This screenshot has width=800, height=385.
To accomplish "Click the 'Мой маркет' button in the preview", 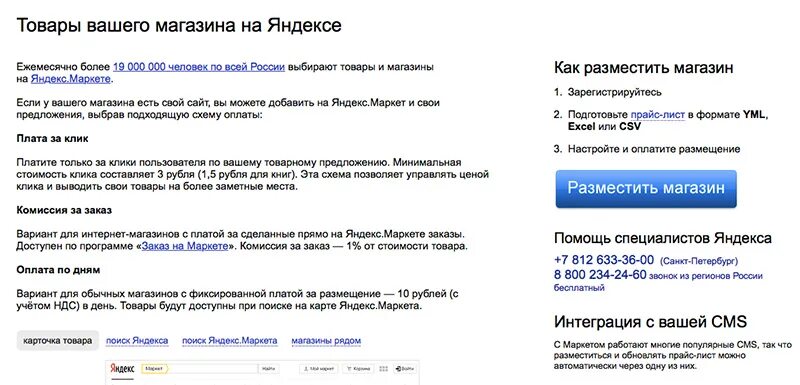I will 319,369.
